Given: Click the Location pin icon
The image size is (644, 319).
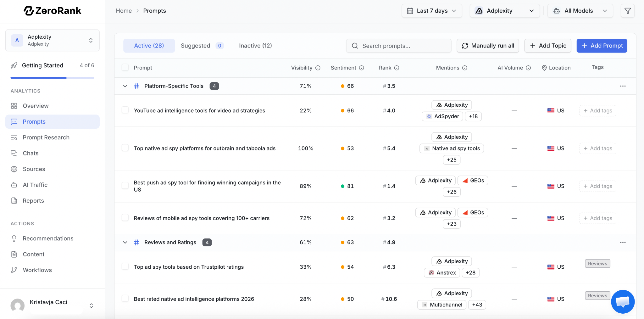Looking at the screenshot, I should pyautogui.click(x=544, y=68).
